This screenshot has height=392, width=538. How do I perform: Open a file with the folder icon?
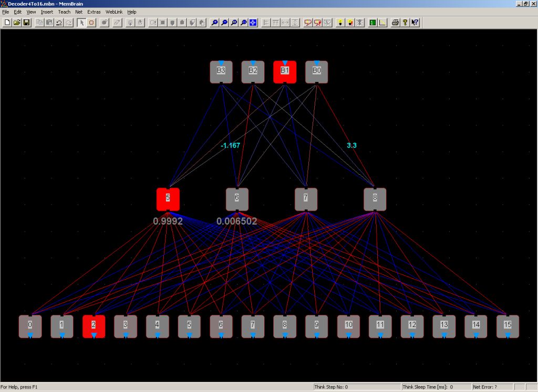tap(17, 23)
